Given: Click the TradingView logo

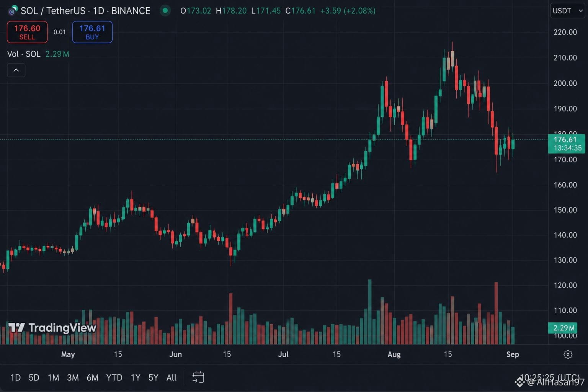Looking at the screenshot, I should click(52, 328).
